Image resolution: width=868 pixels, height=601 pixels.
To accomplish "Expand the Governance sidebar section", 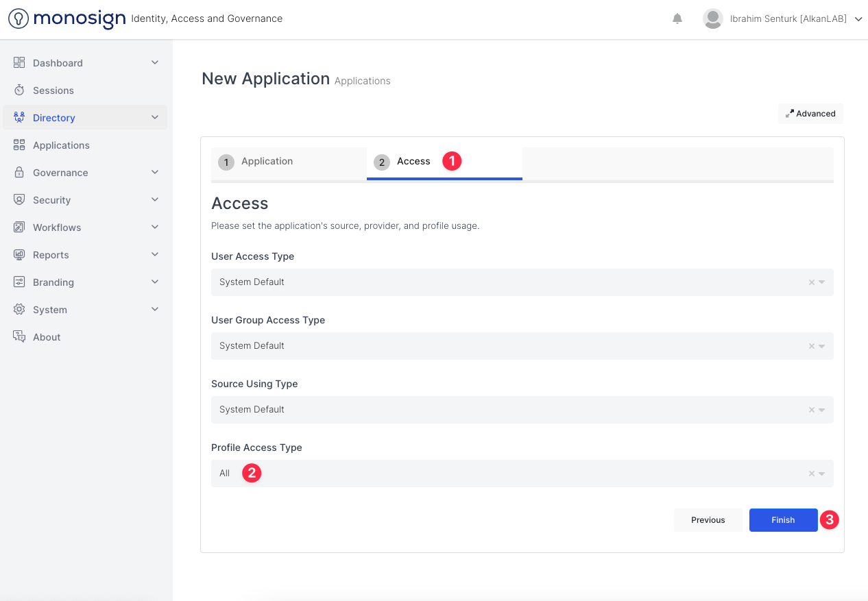I will 155,173.
